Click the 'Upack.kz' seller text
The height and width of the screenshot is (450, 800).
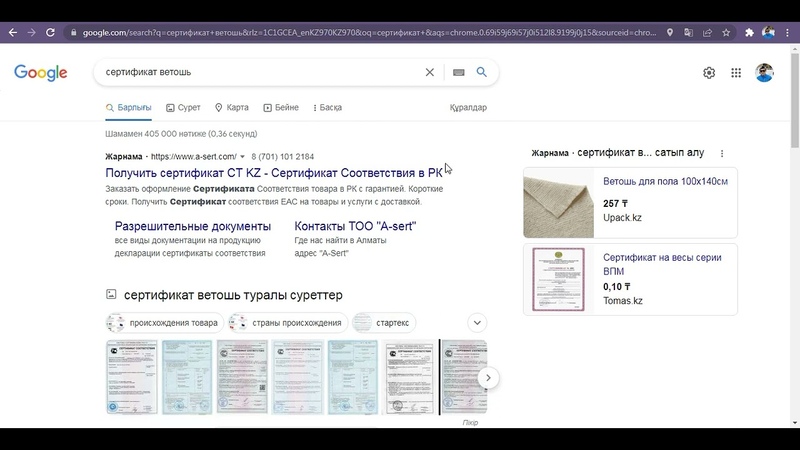point(622,218)
